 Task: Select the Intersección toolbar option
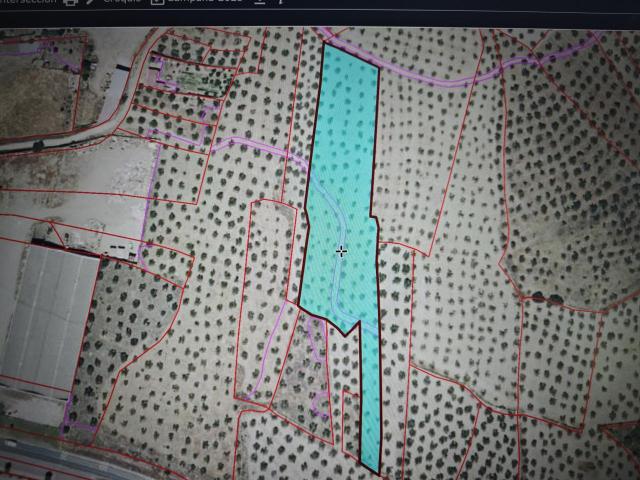pos(28,1)
